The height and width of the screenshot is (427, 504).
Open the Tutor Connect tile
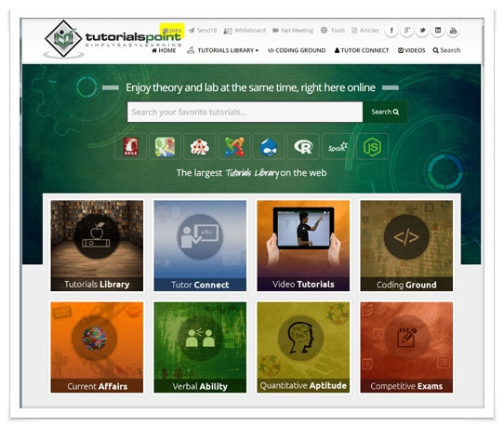pyautogui.click(x=200, y=246)
